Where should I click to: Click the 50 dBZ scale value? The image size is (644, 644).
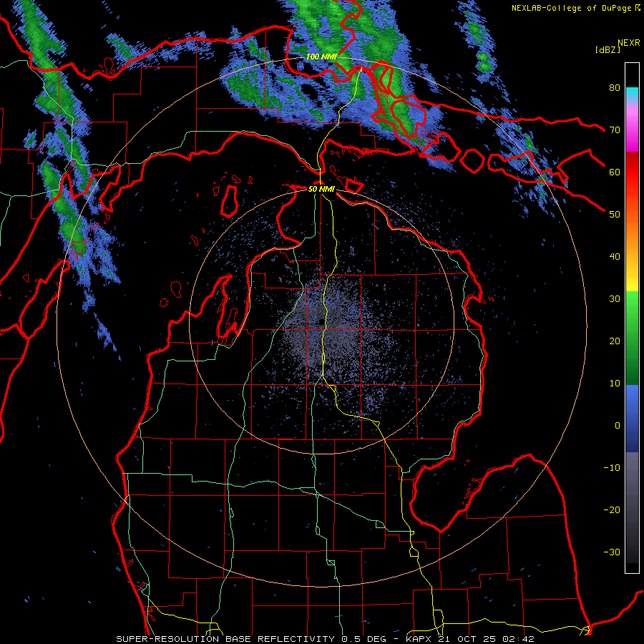coord(615,215)
